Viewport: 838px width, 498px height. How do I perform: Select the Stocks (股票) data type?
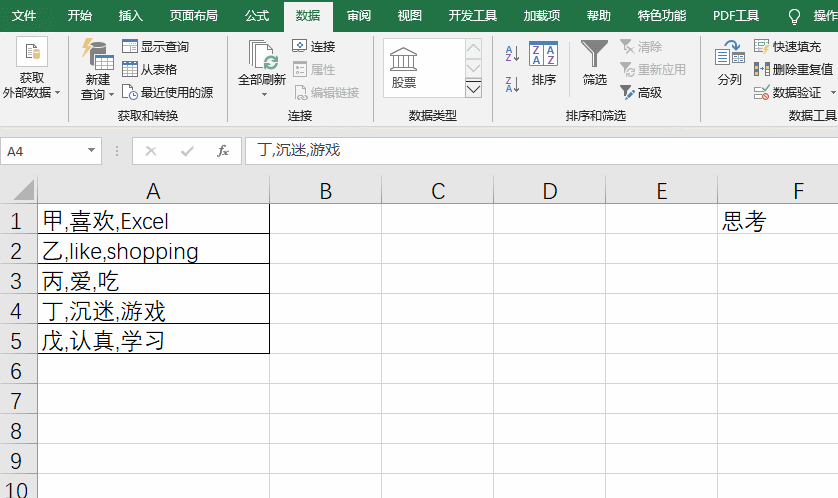point(404,67)
